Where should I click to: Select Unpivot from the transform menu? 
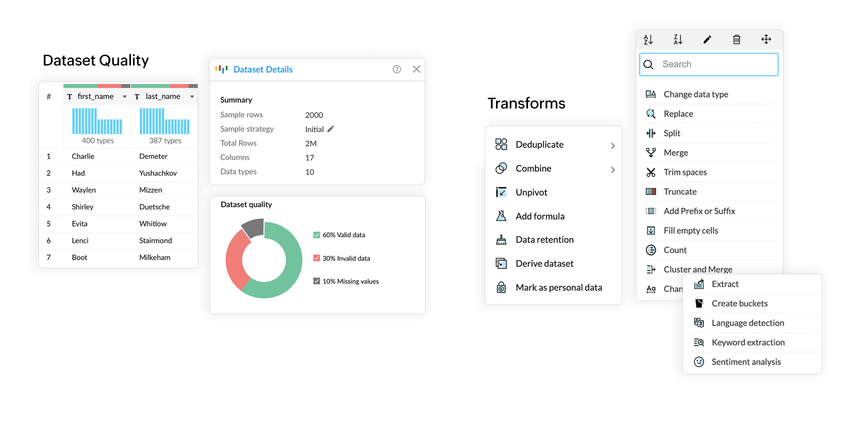click(x=531, y=192)
